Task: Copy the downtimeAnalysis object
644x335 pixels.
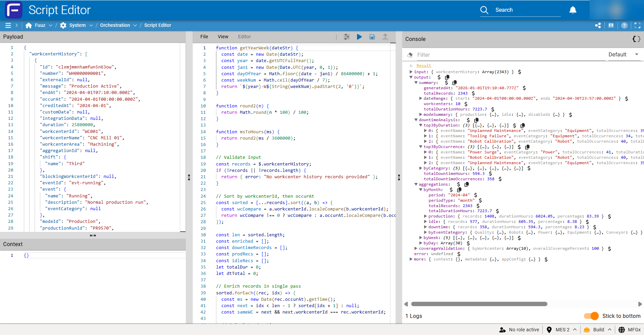Action: 476,120
